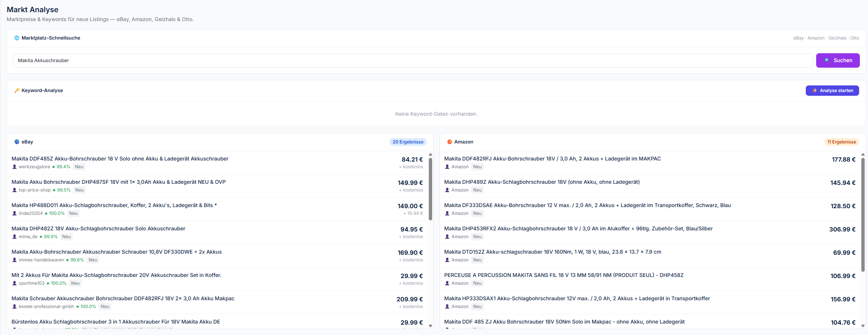Viewport: 868px width, 335px height.
Task: Open Amazon listing 'Makita DHP453RFX2 Akku-Schlagbohrschrauber'
Action: pyautogui.click(x=578, y=229)
